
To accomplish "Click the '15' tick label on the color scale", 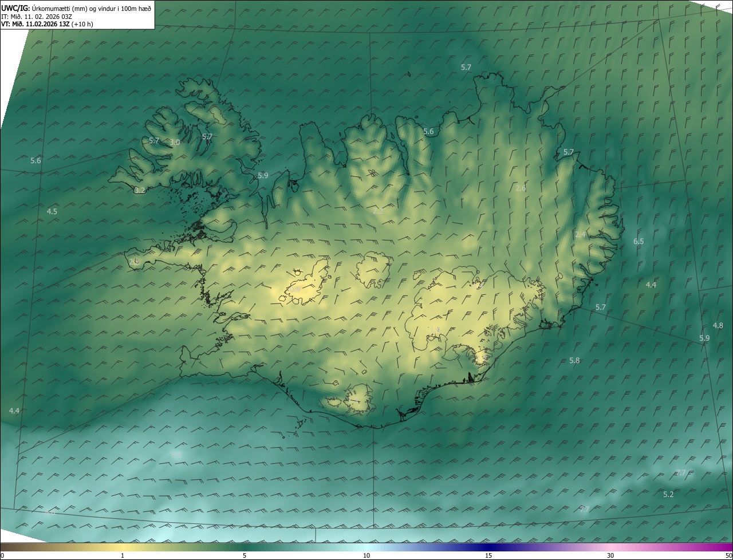I will pyautogui.click(x=488, y=555).
